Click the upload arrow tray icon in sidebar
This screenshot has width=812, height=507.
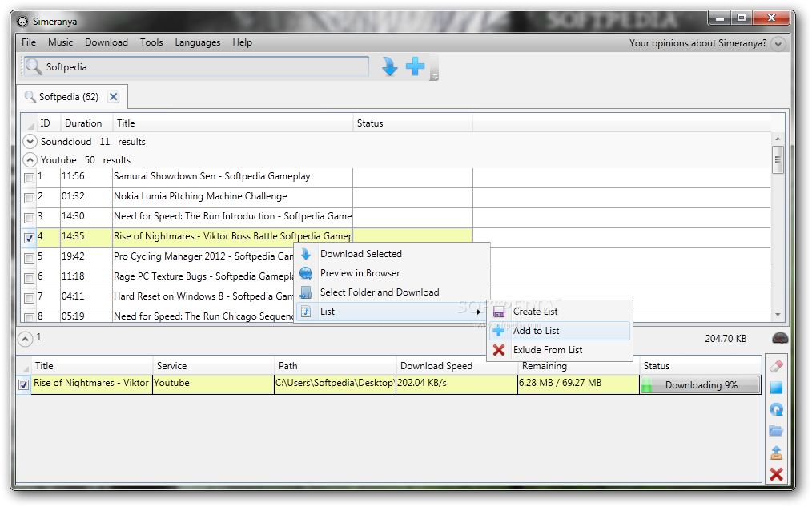776,453
